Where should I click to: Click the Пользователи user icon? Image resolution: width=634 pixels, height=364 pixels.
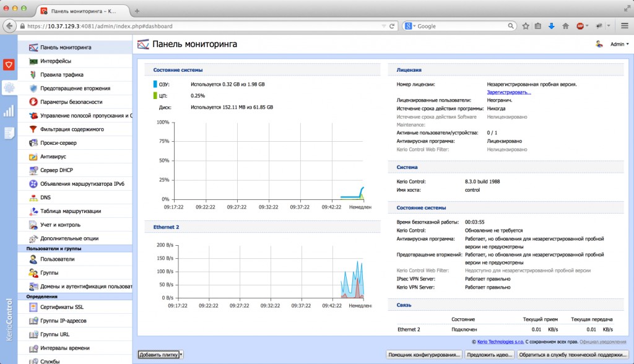[33, 259]
